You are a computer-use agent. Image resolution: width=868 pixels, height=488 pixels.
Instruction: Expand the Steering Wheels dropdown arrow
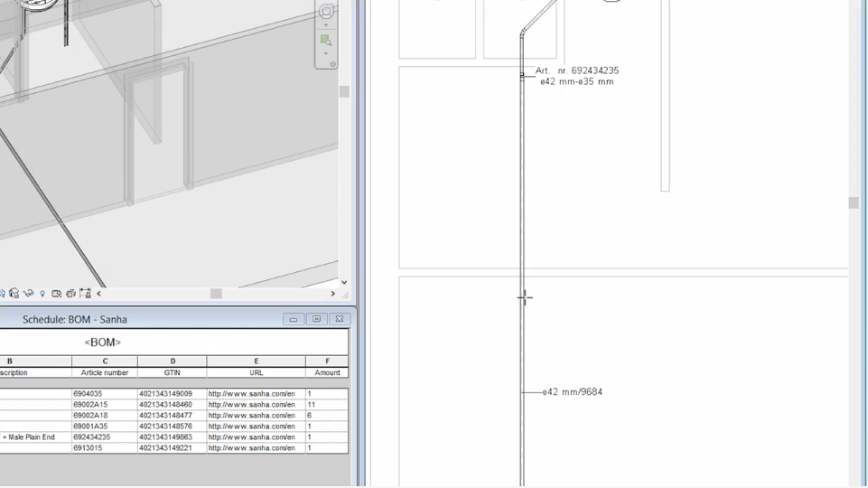click(326, 25)
